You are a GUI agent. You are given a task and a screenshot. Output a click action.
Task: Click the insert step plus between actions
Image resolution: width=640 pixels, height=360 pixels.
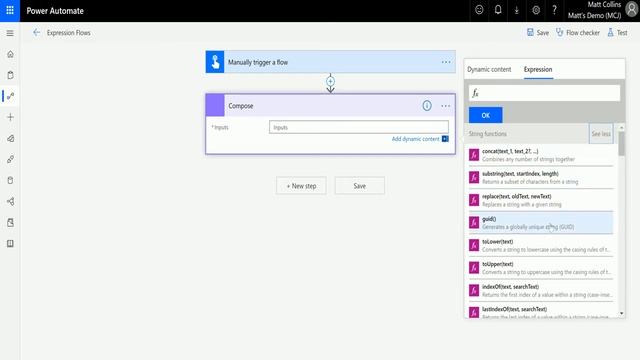(x=330, y=81)
